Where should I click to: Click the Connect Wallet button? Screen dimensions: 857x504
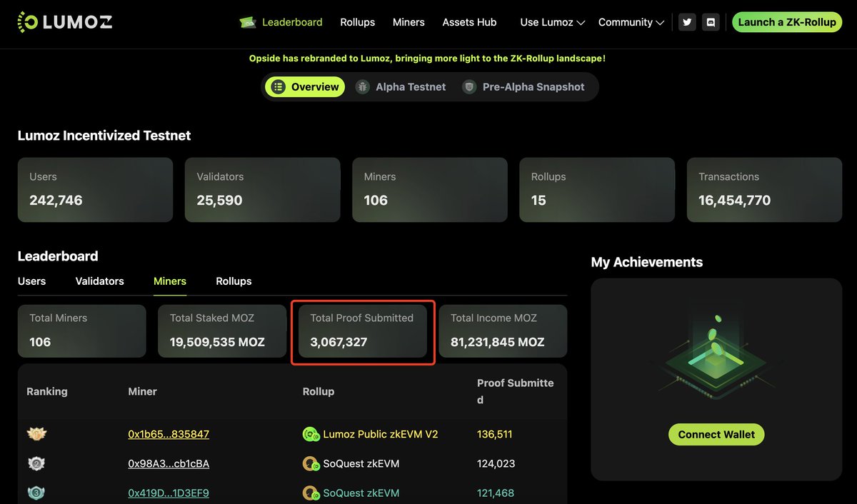pyautogui.click(x=716, y=434)
